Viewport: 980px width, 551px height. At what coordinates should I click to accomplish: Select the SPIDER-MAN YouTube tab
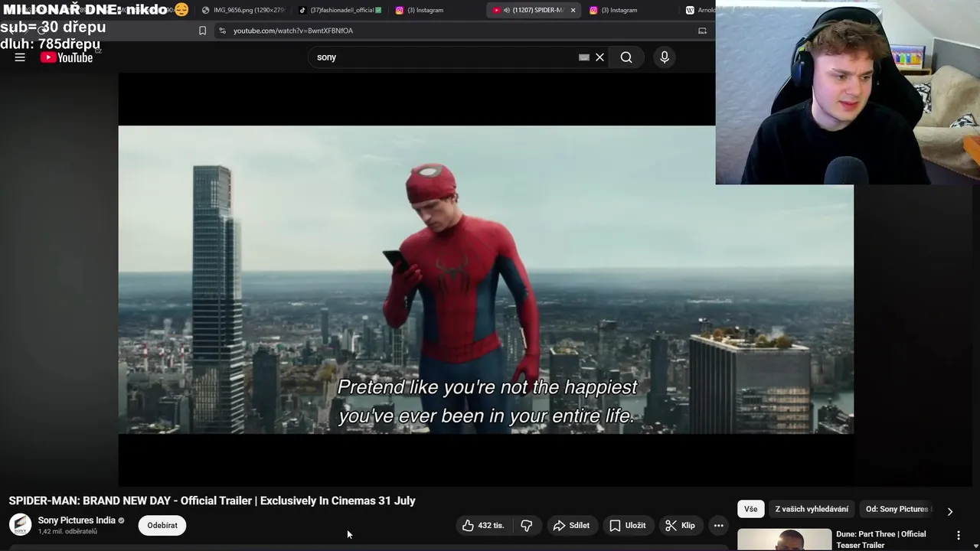pyautogui.click(x=534, y=10)
